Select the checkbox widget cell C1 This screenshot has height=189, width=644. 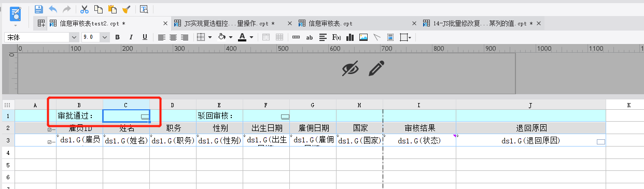[127, 115]
